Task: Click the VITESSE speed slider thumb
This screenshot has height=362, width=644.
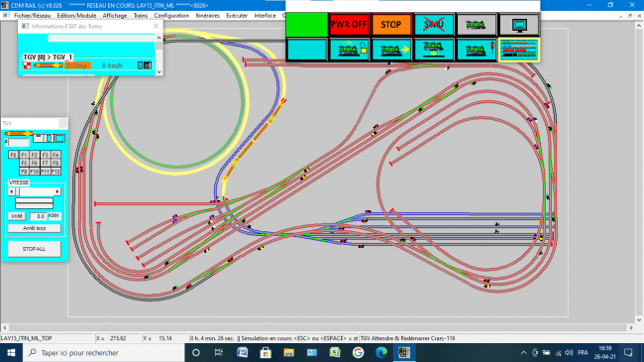Action: [17, 191]
